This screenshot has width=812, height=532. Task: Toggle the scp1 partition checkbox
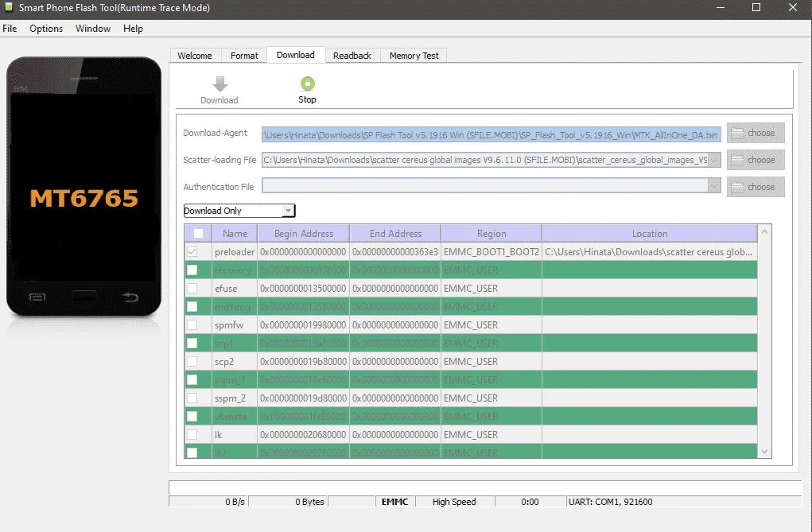[192, 343]
